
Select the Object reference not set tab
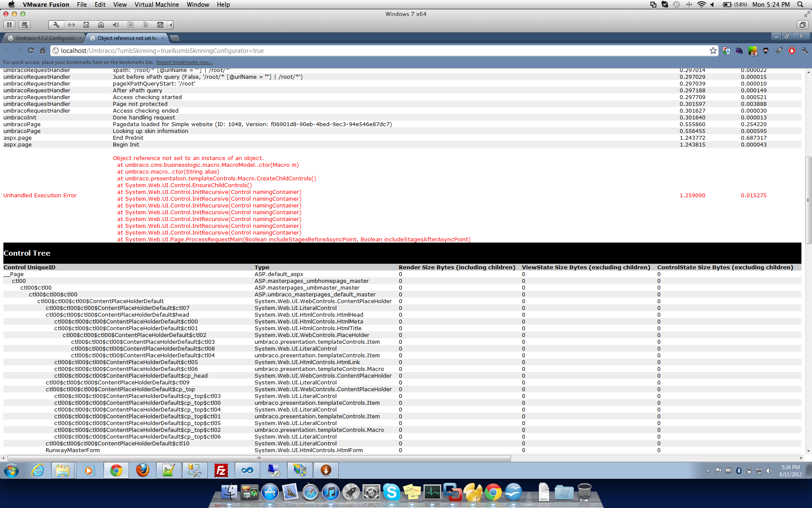pos(127,38)
